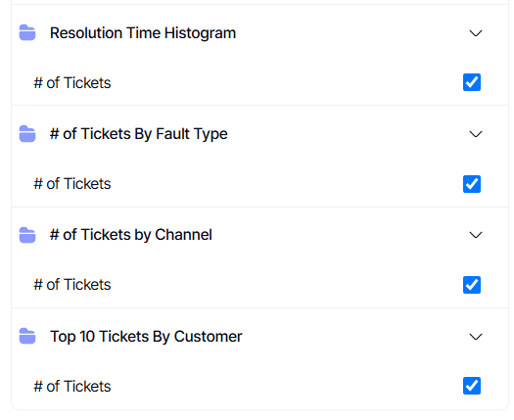Image resolution: width=514 pixels, height=420 pixels.
Task: Click # of Tickets label under Top 10 Customer
Action: point(72,387)
